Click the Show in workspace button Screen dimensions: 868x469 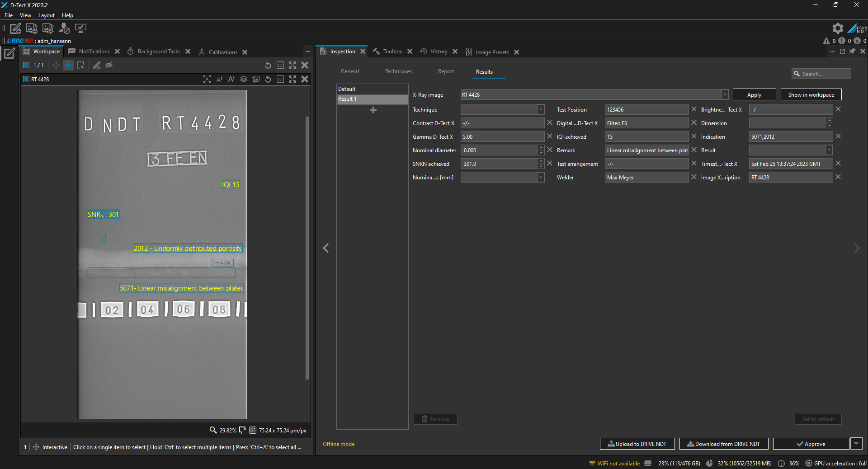811,94
